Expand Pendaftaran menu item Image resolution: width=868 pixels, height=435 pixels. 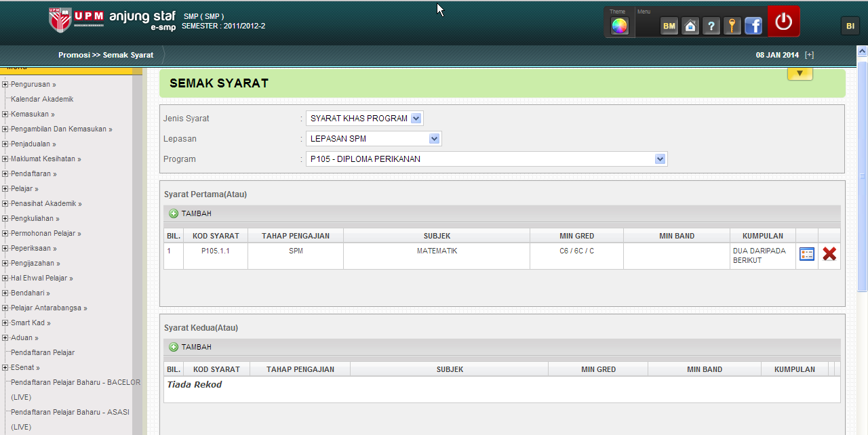[x=33, y=174]
